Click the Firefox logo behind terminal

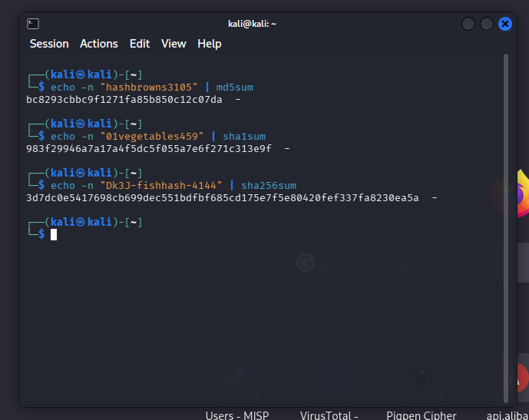pyautogui.click(x=522, y=195)
